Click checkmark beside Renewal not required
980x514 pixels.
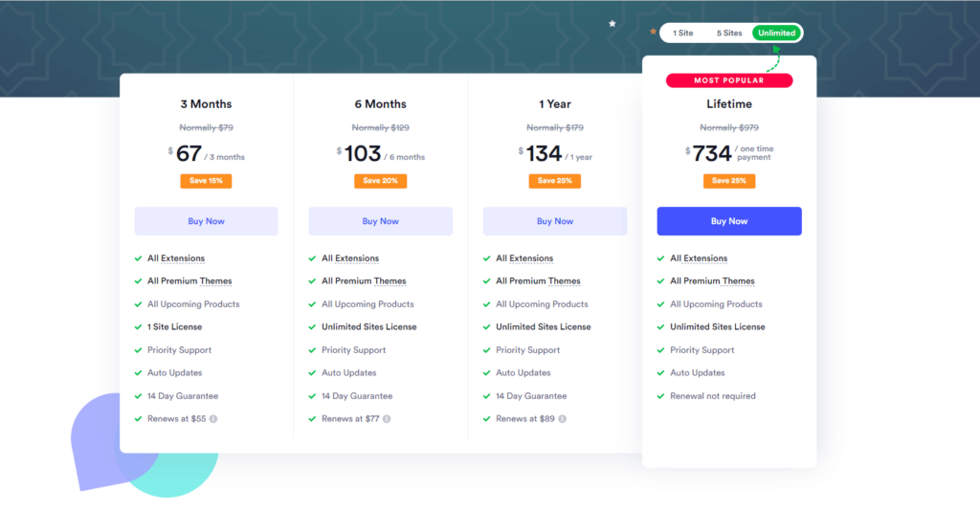(x=660, y=396)
